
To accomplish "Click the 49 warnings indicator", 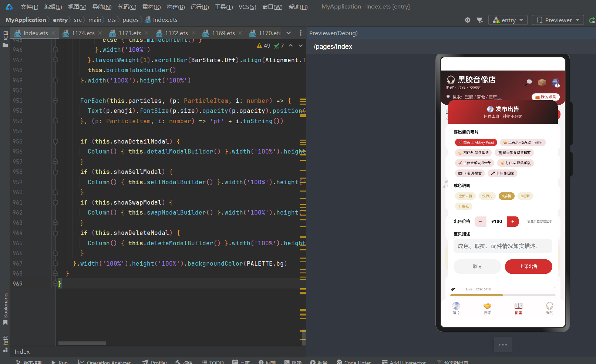I will coord(263,45).
